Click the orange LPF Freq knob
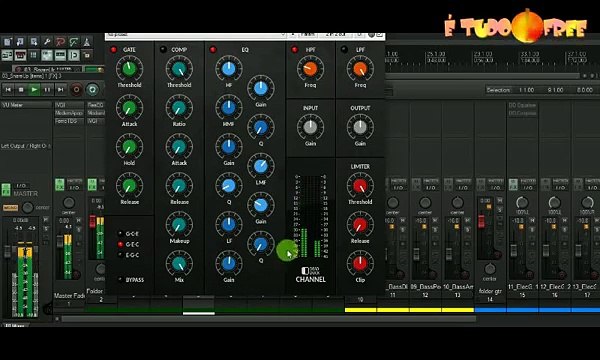 (360, 68)
